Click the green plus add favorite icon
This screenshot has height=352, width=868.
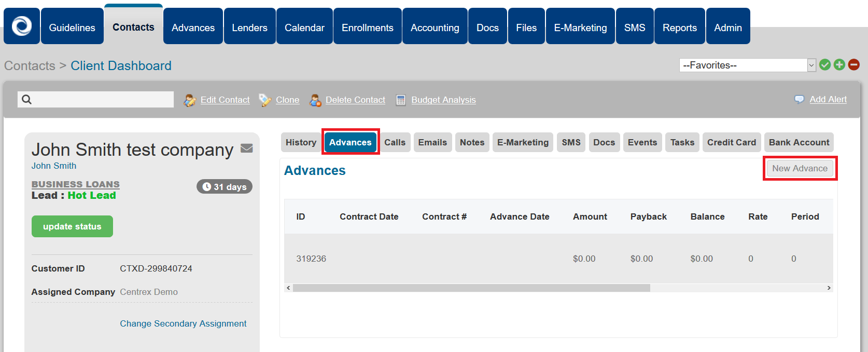point(839,65)
